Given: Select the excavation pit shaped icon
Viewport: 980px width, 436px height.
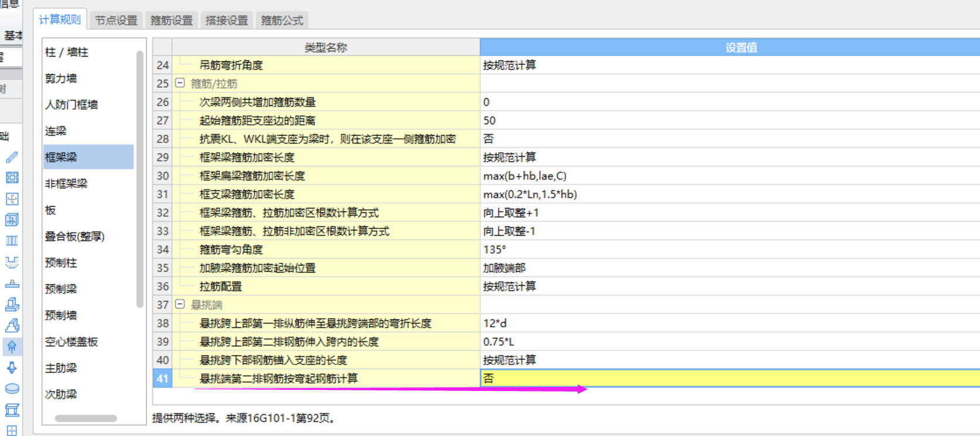Looking at the screenshot, I should pos(12,262).
